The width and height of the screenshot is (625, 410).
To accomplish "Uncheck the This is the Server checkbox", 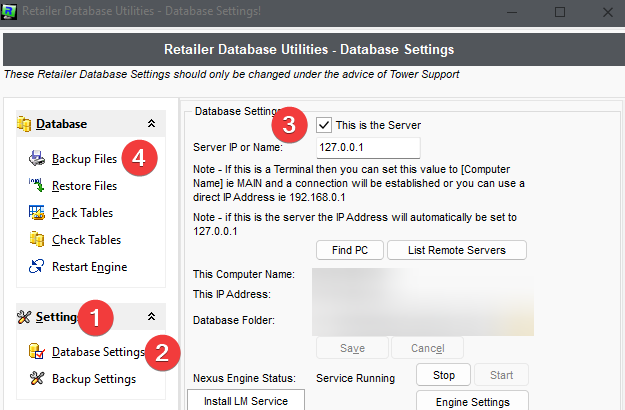I will coord(323,125).
